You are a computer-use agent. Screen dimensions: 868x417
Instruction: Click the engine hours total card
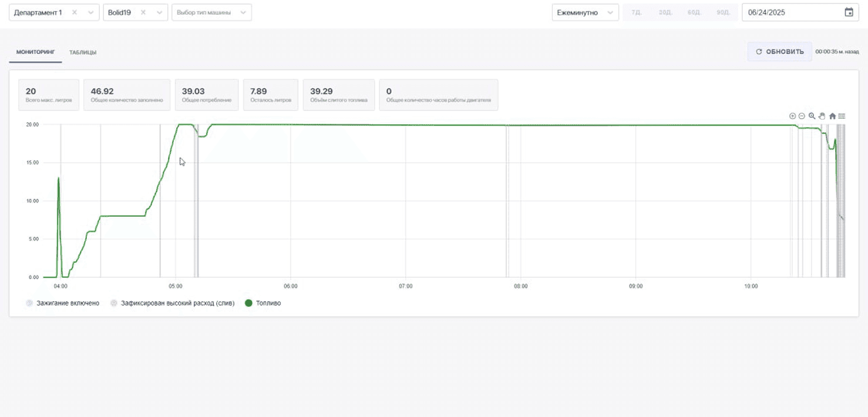[439, 95]
